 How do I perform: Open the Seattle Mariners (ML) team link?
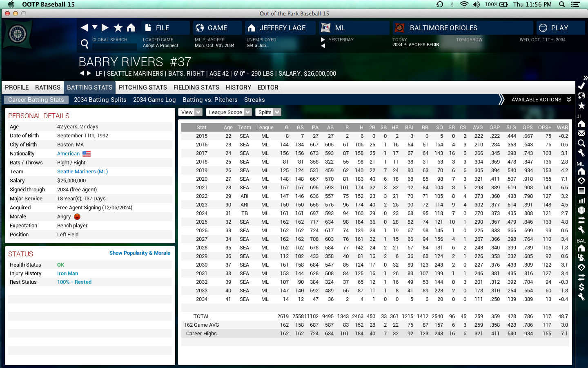point(82,172)
